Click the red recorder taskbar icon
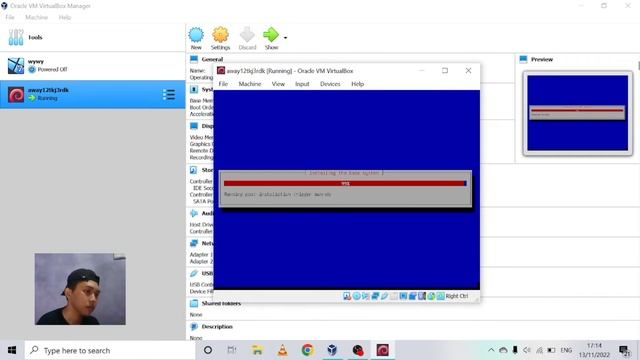This screenshot has height=360, width=640. click(x=358, y=350)
